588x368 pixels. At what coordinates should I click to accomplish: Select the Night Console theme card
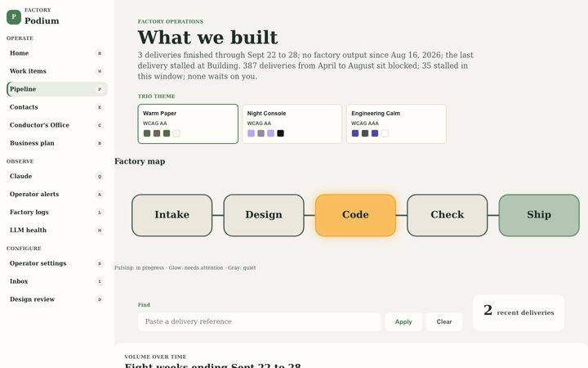tap(292, 124)
